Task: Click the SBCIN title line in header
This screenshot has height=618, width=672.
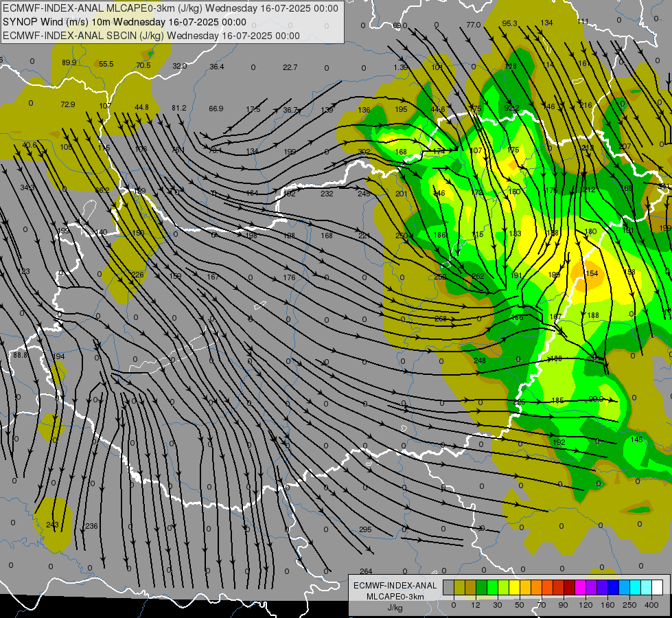Action: [151, 36]
